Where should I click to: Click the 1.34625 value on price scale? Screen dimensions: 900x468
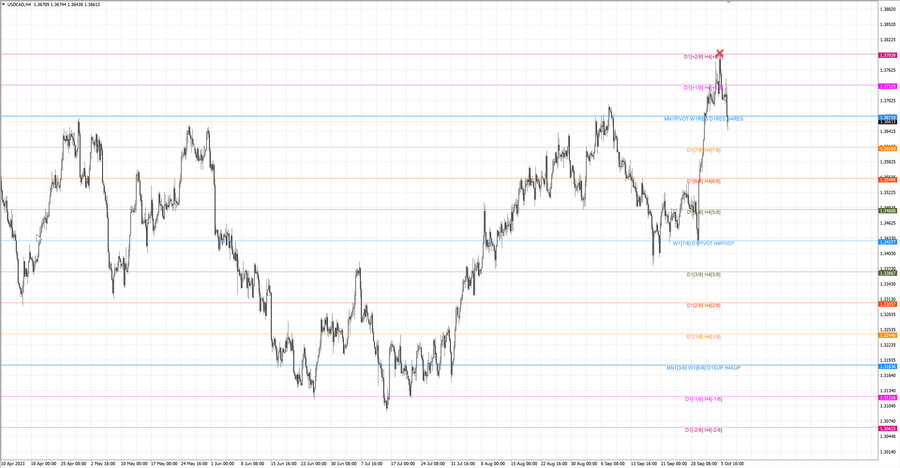pos(889,223)
